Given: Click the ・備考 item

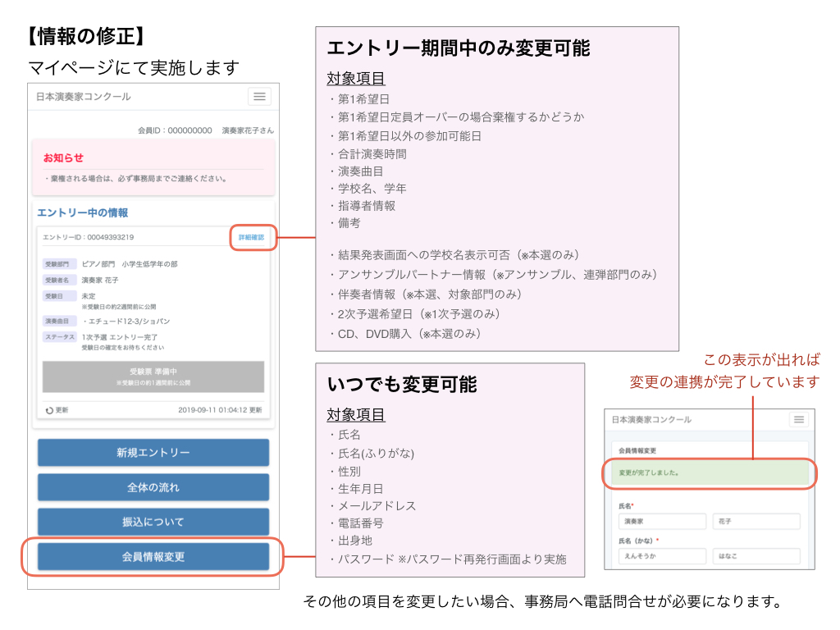Looking at the screenshot, I should (345, 223).
